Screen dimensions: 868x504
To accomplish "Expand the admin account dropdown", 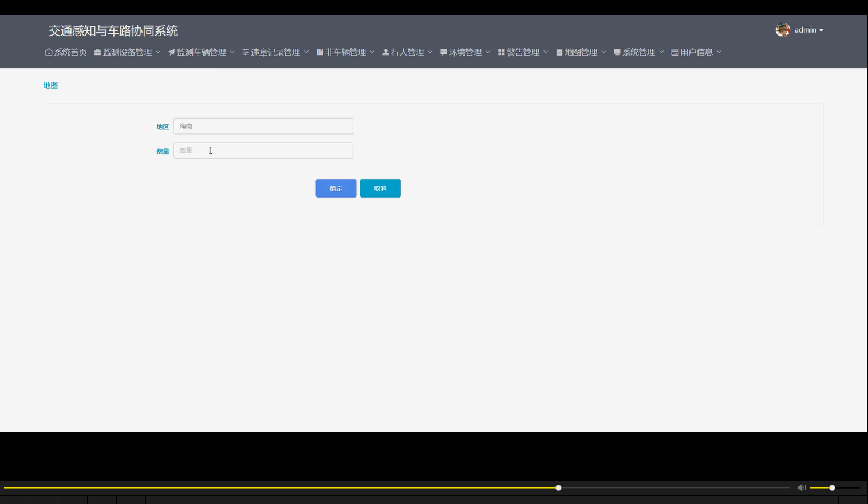I will 805,30.
